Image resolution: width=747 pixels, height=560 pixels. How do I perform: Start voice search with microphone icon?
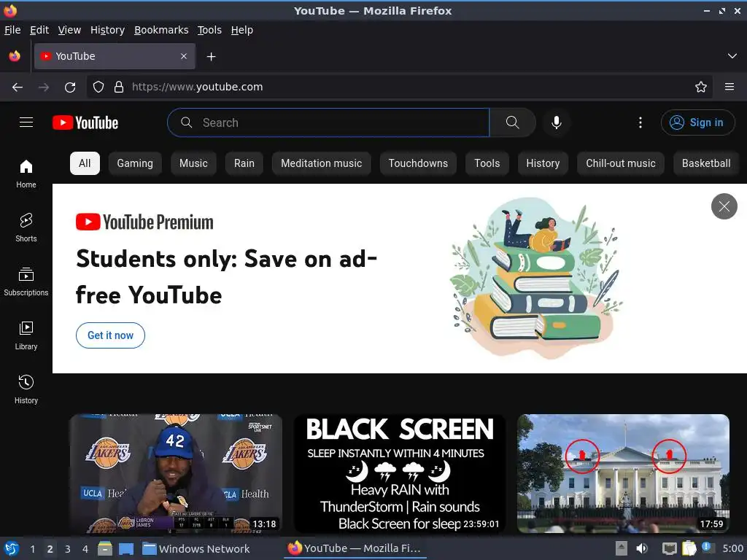point(556,122)
